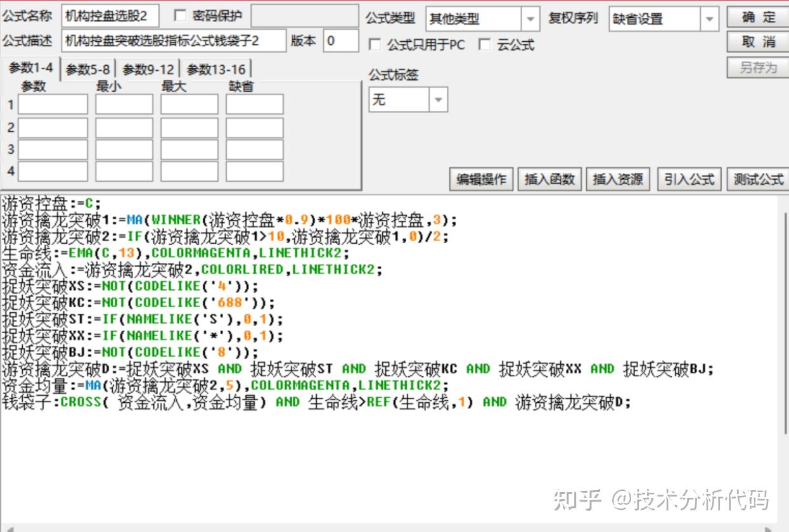Toggle the 公式只用于PC checkbox
789x532 pixels.
(375, 44)
